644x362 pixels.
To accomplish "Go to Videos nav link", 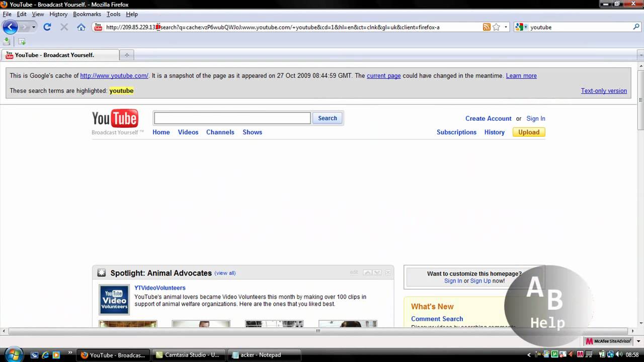I will [x=188, y=132].
